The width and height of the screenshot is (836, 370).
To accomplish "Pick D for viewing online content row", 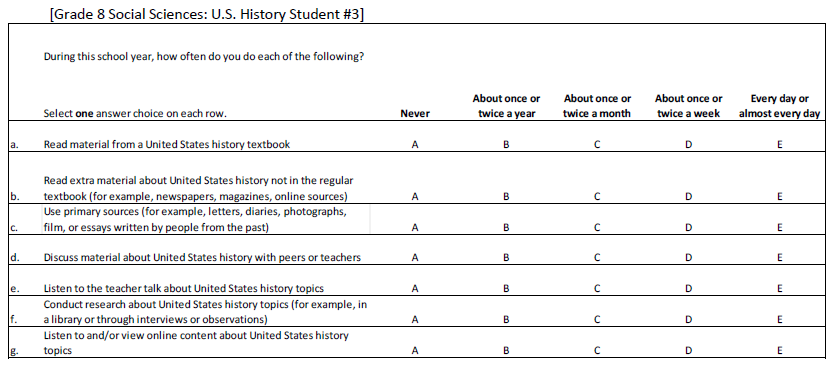I will pos(689,351).
